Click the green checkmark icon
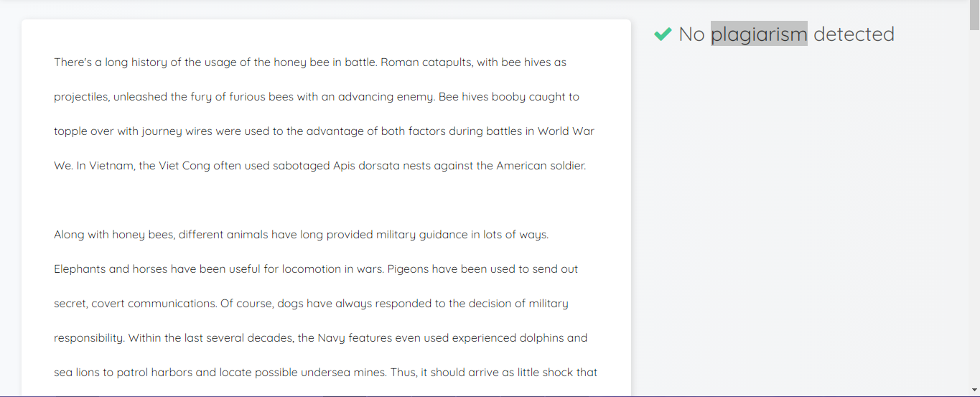The width and height of the screenshot is (980, 397). pyautogui.click(x=663, y=34)
